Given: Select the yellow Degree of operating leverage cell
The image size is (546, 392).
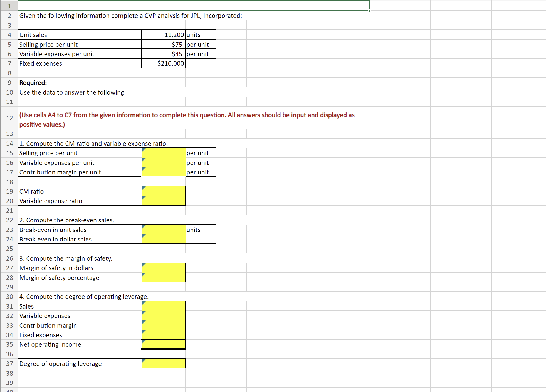Looking at the screenshot, I should pos(163,363).
